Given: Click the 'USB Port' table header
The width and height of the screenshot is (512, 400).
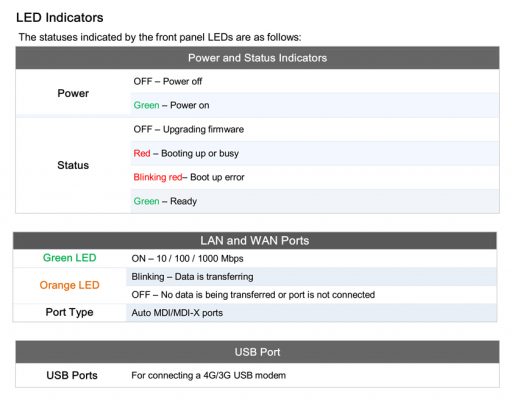Looking at the screenshot, I should pyautogui.click(x=257, y=352).
